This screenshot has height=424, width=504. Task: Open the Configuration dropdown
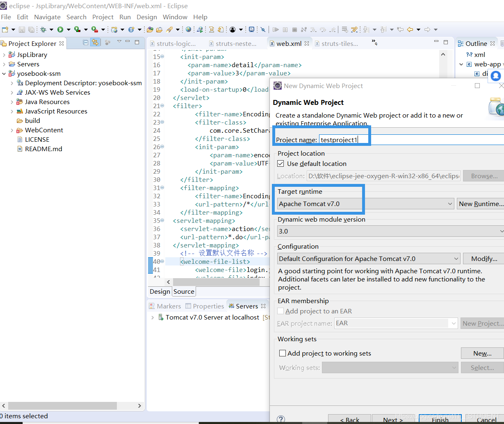point(456,258)
